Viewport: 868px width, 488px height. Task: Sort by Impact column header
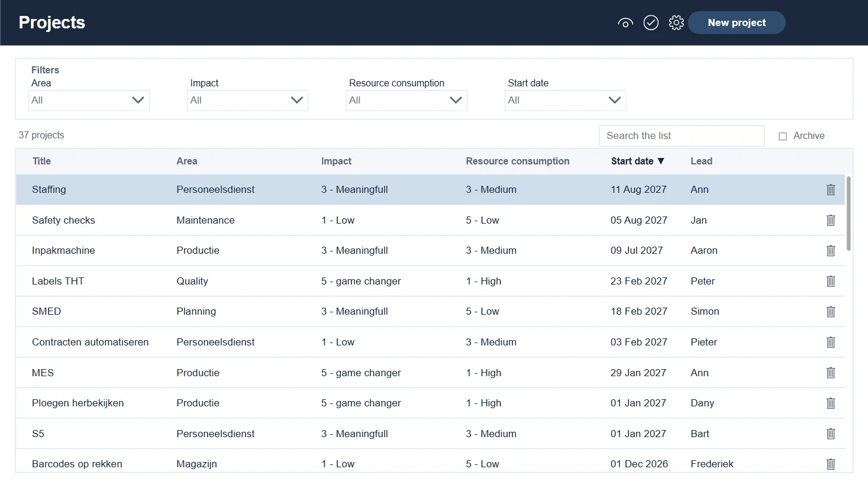336,161
